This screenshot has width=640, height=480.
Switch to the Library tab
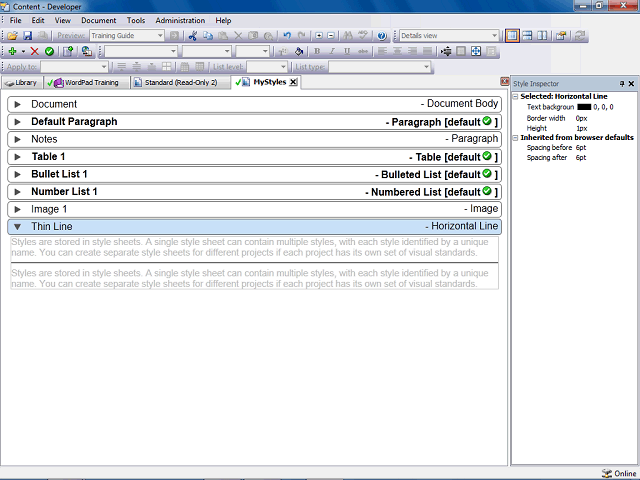point(22,82)
